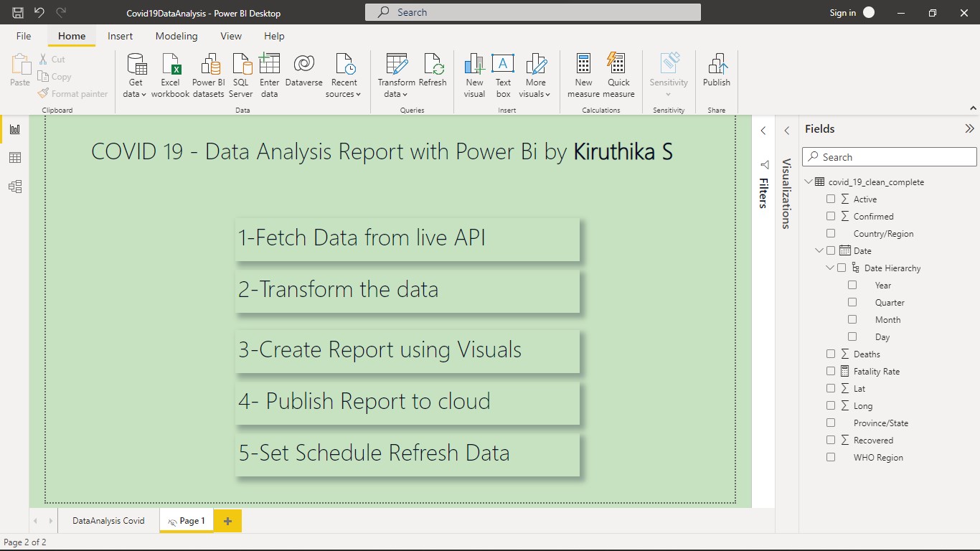The image size is (980, 551).
Task: Open More visuals dropdown
Action: pyautogui.click(x=535, y=75)
